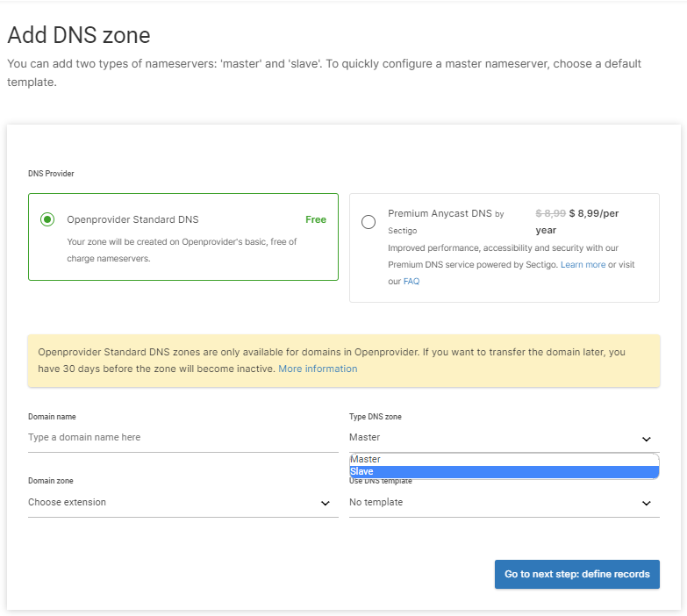Click the struck-through '$ 8,99' price
This screenshot has height=616, width=687.
pos(550,213)
